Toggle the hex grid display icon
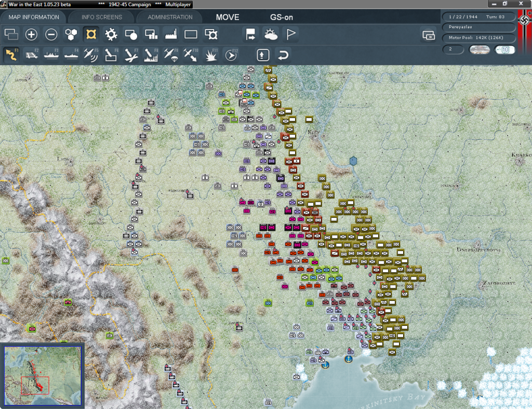 coord(71,34)
